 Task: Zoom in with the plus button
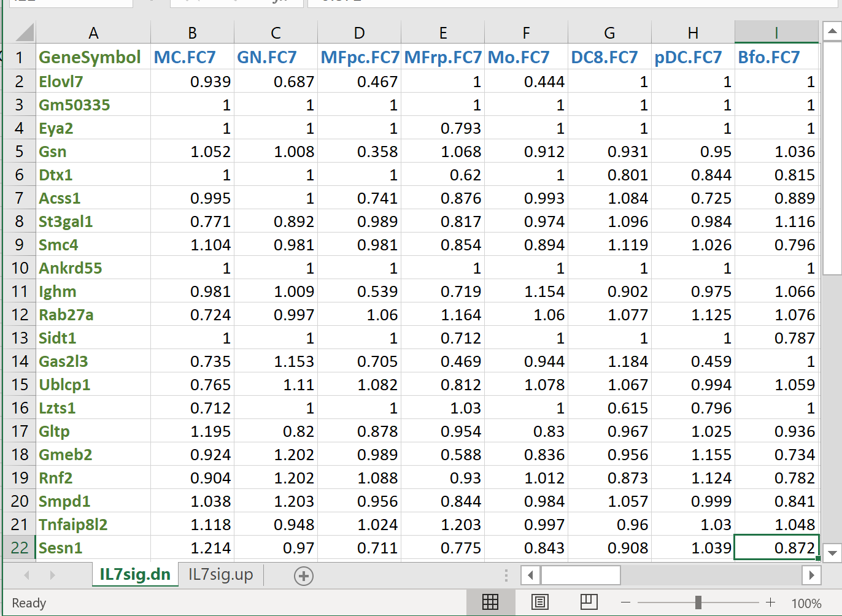tap(771, 603)
